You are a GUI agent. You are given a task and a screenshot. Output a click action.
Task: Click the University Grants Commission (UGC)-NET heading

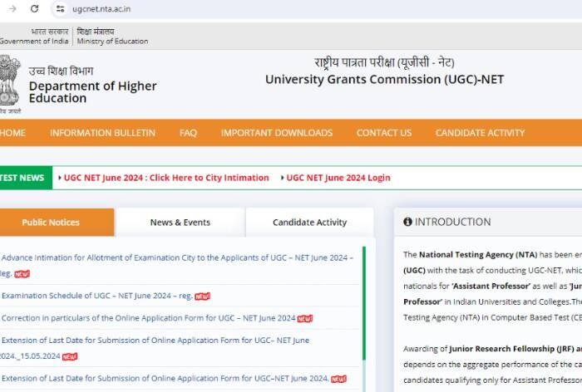384,80
